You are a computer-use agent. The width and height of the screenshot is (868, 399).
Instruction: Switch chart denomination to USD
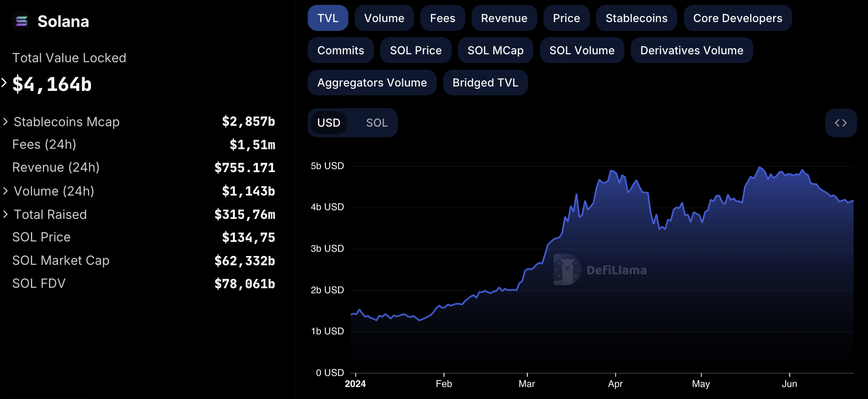328,123
